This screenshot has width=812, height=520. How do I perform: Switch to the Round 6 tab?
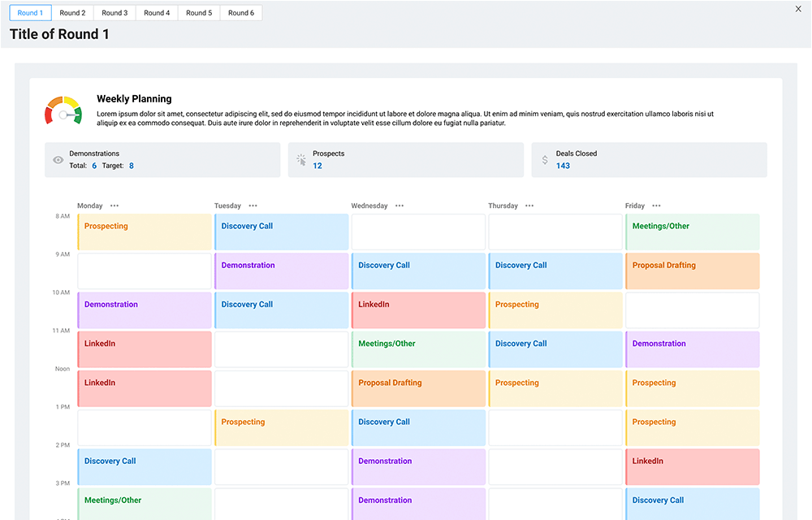pos(240,13)
